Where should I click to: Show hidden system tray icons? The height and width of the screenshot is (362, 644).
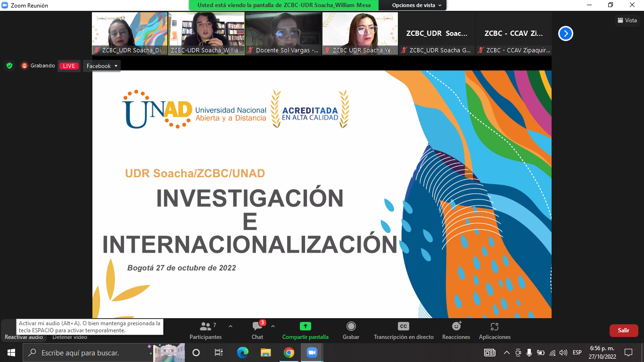[x=507, y=353]
